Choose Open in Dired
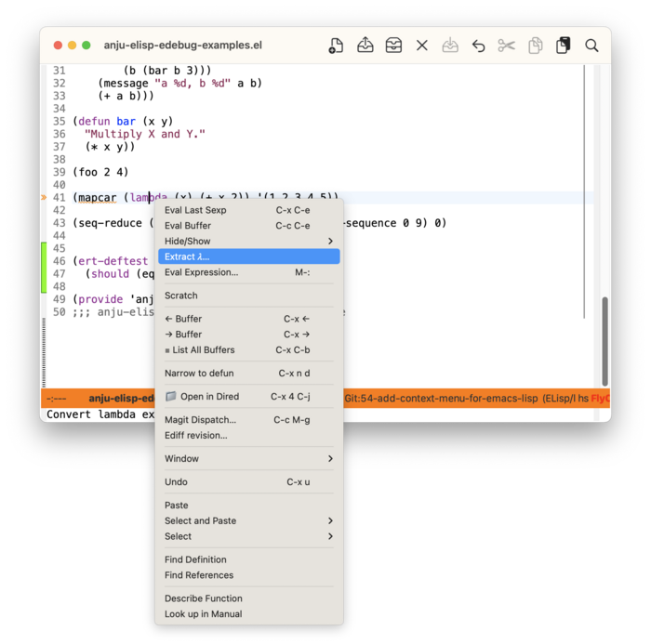Screen dimensions: 651x644 click(249, 396)
